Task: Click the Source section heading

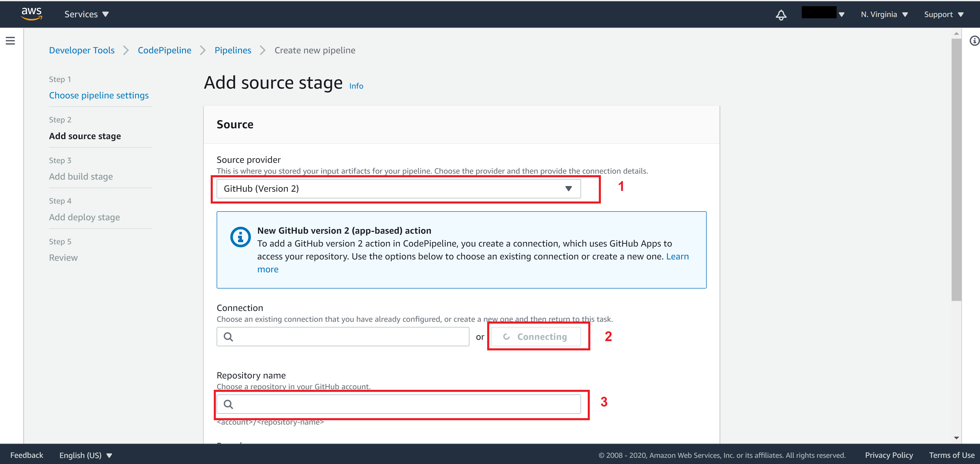Action: (x=235, y=125)
